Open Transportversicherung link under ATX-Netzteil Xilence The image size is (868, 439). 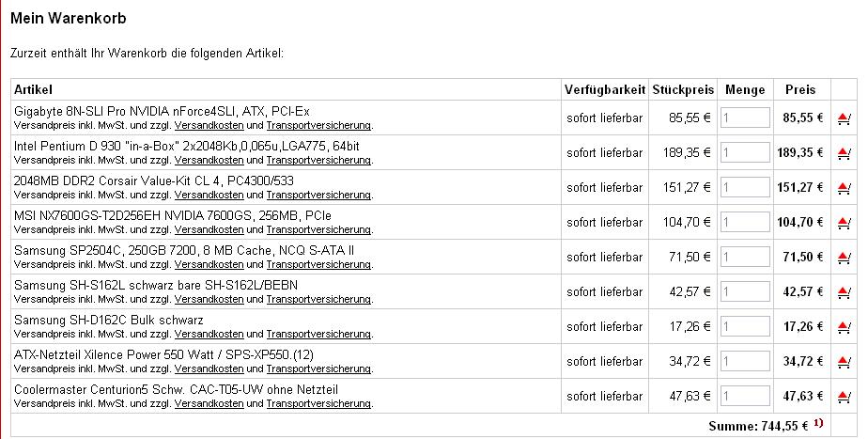pyautogui.click(x=318, y=368)
